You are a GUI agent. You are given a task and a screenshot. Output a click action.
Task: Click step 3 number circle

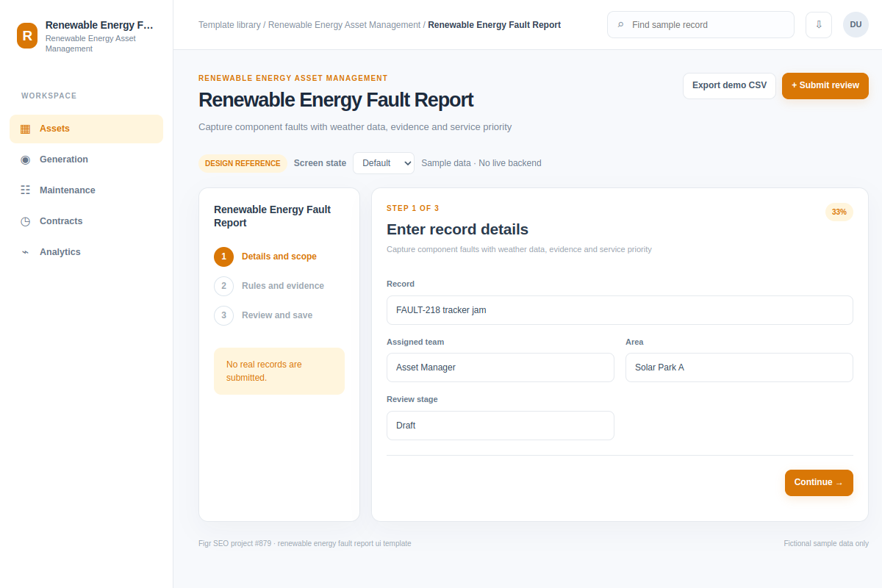(x=223, y=315)
